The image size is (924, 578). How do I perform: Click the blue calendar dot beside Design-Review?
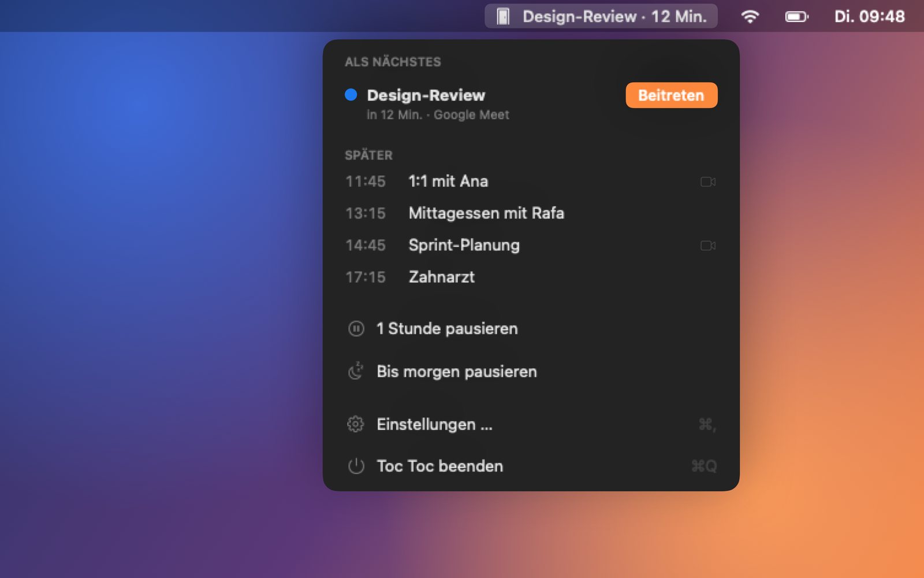pyautogui.click(x=351, y=95)
